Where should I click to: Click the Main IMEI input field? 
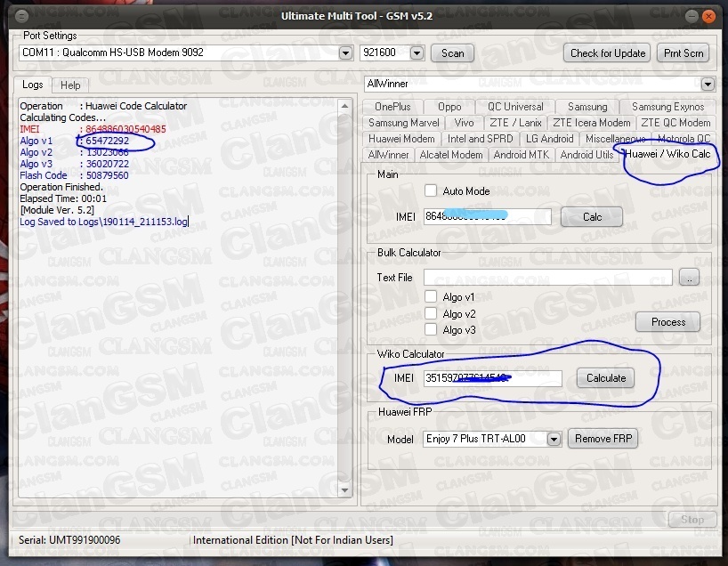(x=488, y=216)
